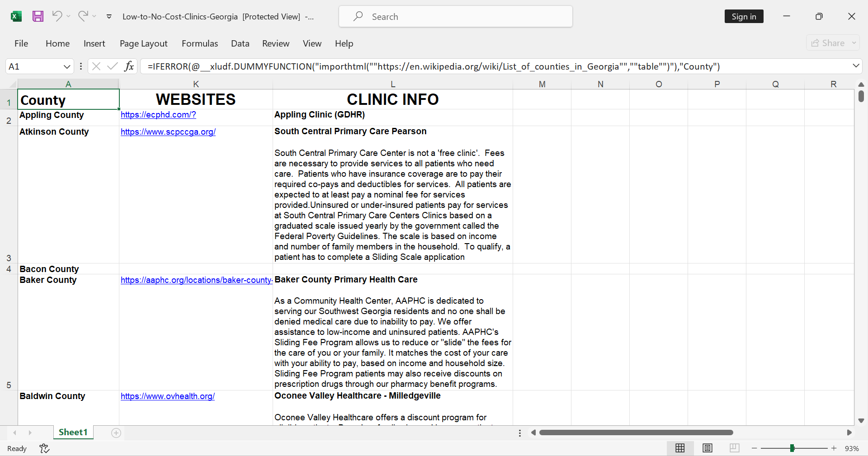Click the Excel app icon in title bar
The height and width of the screenshot is (456, 868).
pos(16,17)
